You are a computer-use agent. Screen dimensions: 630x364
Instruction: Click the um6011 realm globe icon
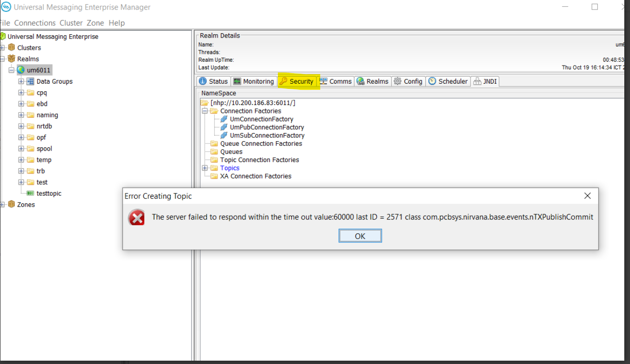click(21, 70)
